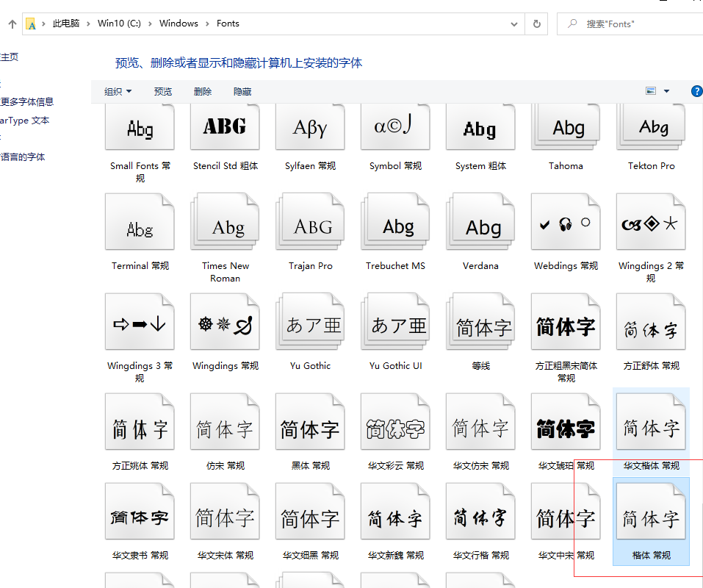Navigate to 此电脑 via the breadcrumb
This screenshot has width=703, height=588.
point(65,23)
